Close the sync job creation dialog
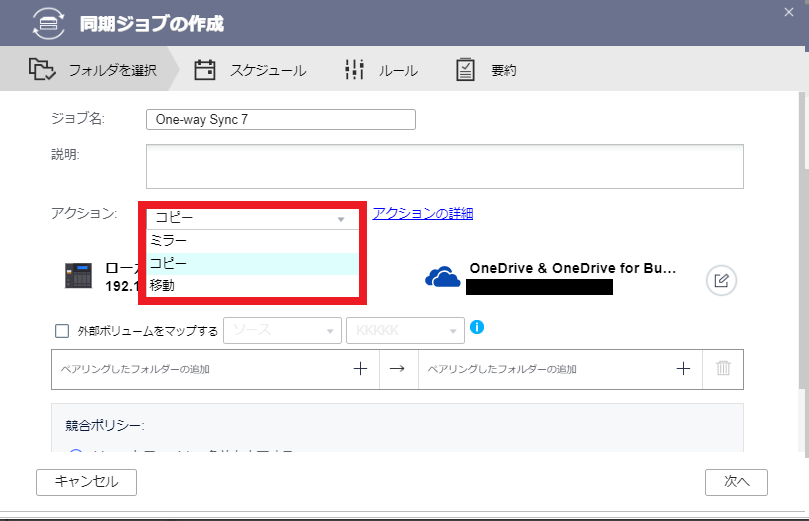This screenshot has height=521, width=809. point(788,12)
